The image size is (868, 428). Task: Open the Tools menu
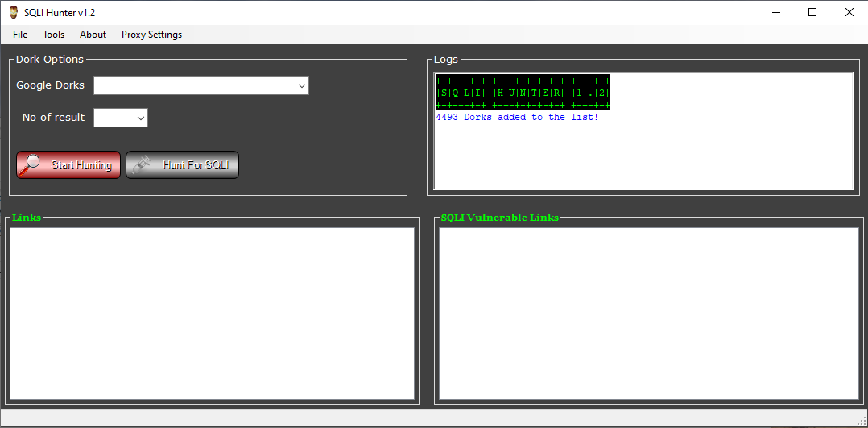[54, 35]
